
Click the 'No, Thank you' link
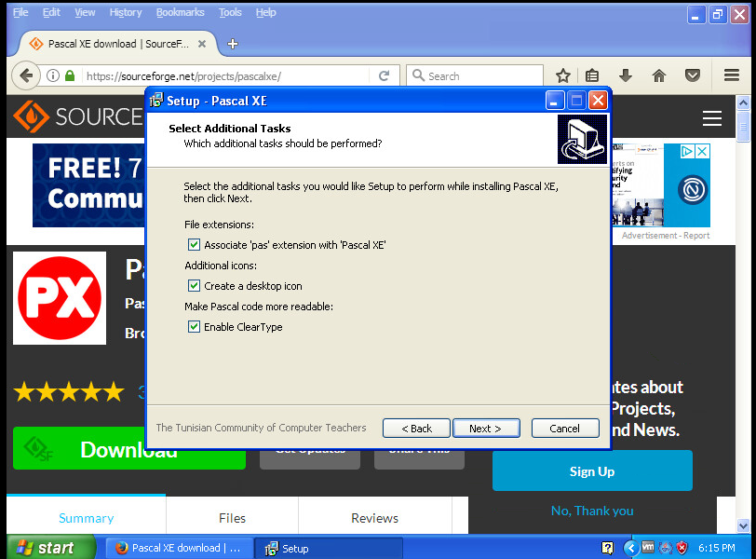point(592,511)
